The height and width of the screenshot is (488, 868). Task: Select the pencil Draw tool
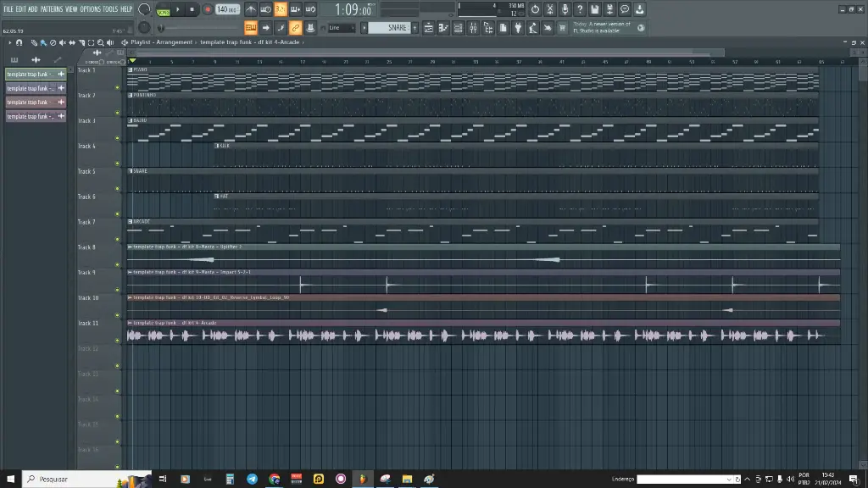(34, 42)
